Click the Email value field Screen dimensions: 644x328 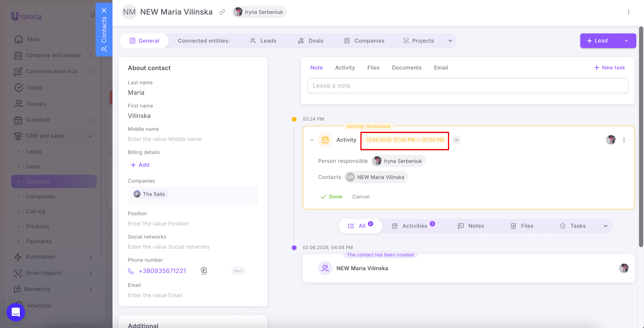193,295
